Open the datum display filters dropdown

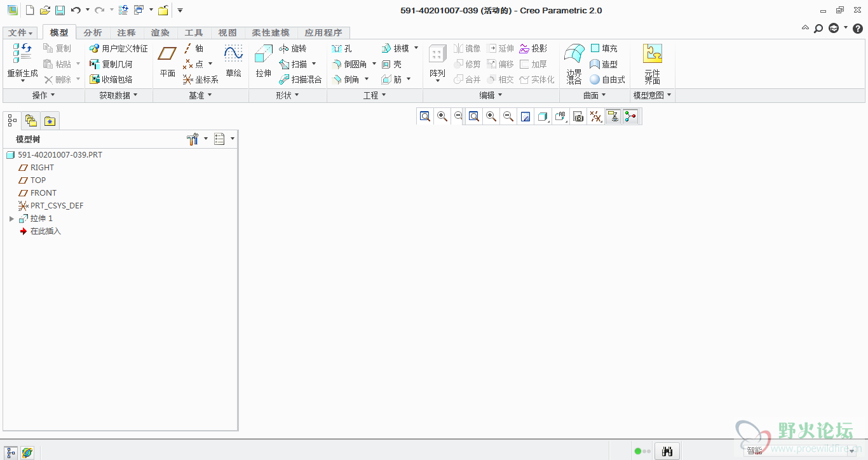point(595,116)
